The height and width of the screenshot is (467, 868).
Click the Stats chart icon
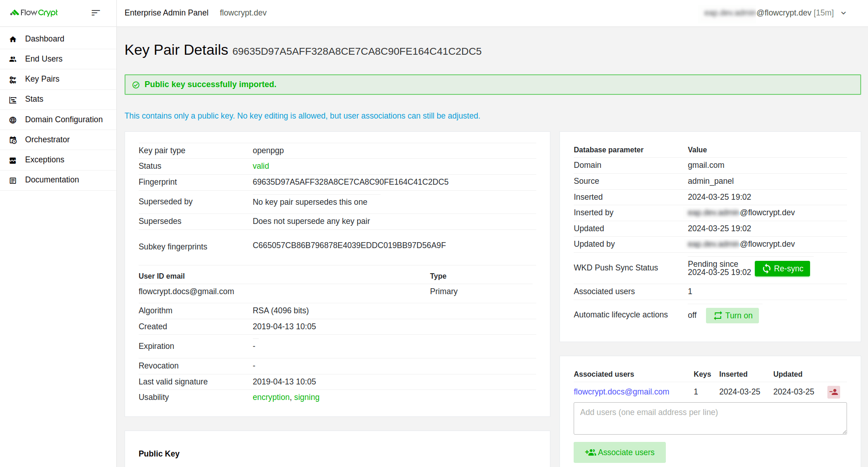(x=13, y=99)
